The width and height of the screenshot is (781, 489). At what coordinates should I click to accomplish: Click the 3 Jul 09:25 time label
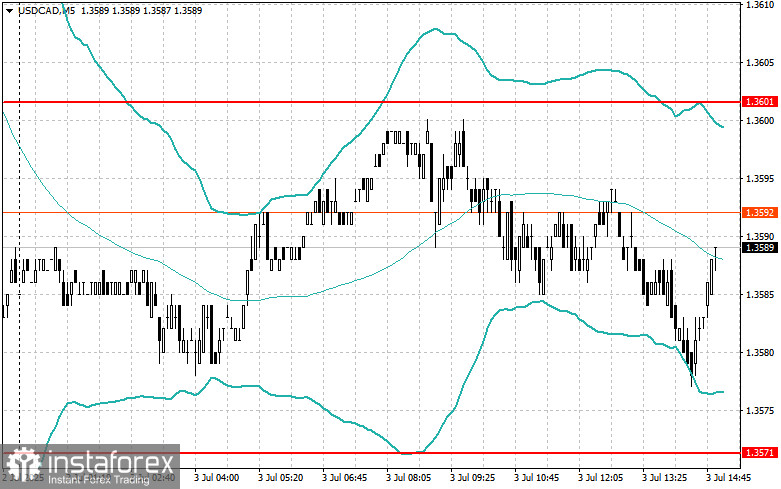[473, 478]
